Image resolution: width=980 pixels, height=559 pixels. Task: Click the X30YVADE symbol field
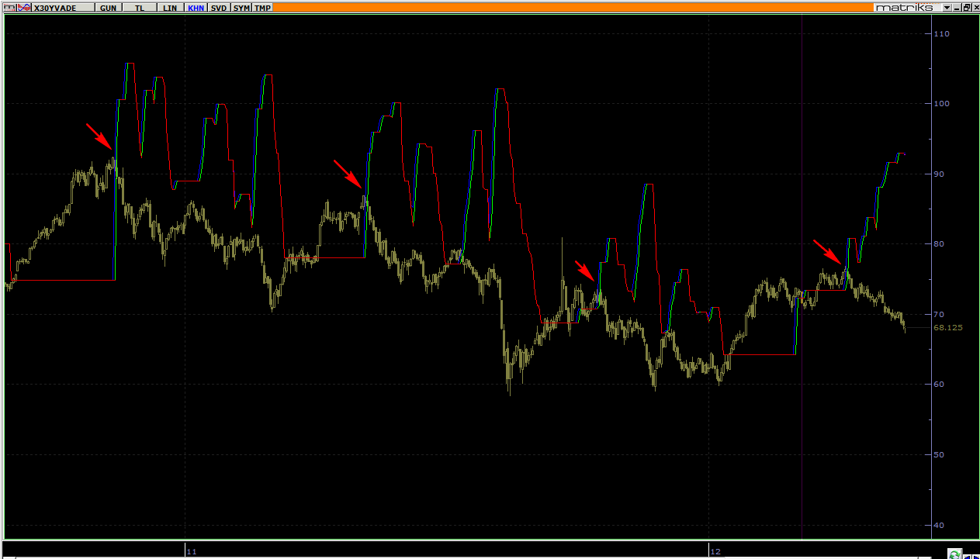click(x=63, y=8)
